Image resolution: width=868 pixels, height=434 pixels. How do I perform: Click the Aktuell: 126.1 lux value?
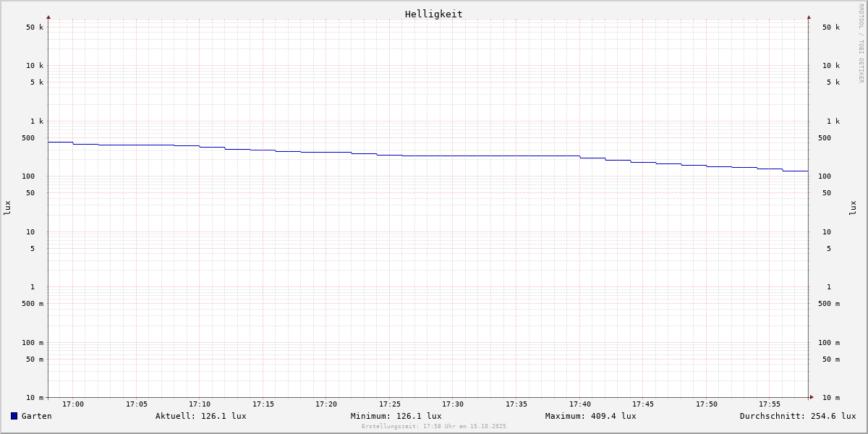pos(200,416)
